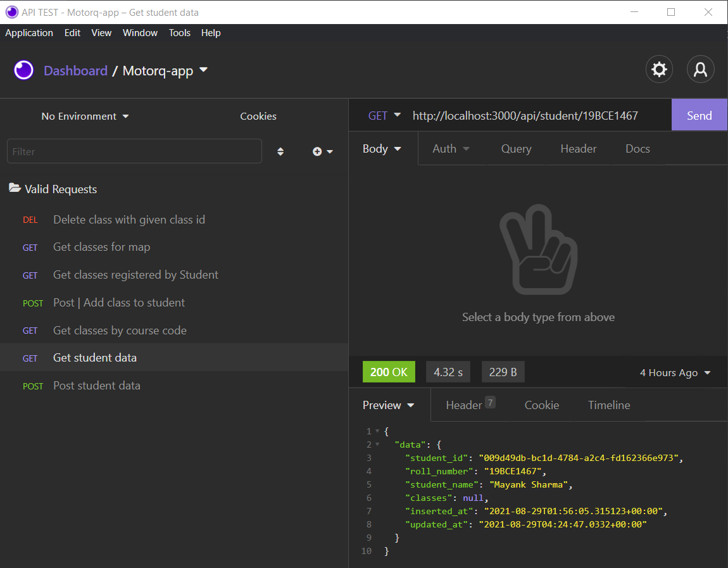The height and width of the screenshot is (568, 728).
Task: Switch to the Timeline tab
Action: (608, 405)
